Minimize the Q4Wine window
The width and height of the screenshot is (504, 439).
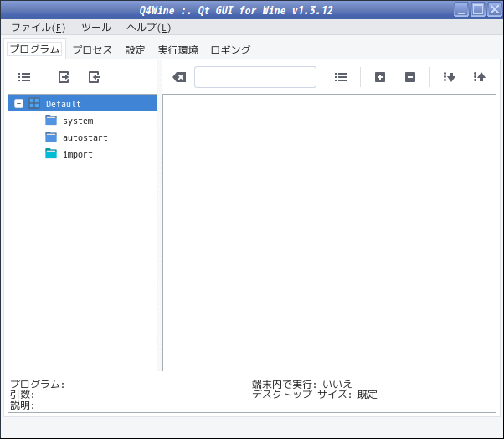461,9
